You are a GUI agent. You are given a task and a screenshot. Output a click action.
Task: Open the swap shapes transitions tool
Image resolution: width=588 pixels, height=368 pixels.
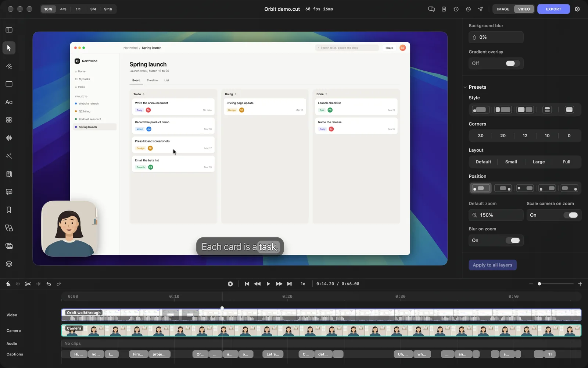(x=9, y=228)
